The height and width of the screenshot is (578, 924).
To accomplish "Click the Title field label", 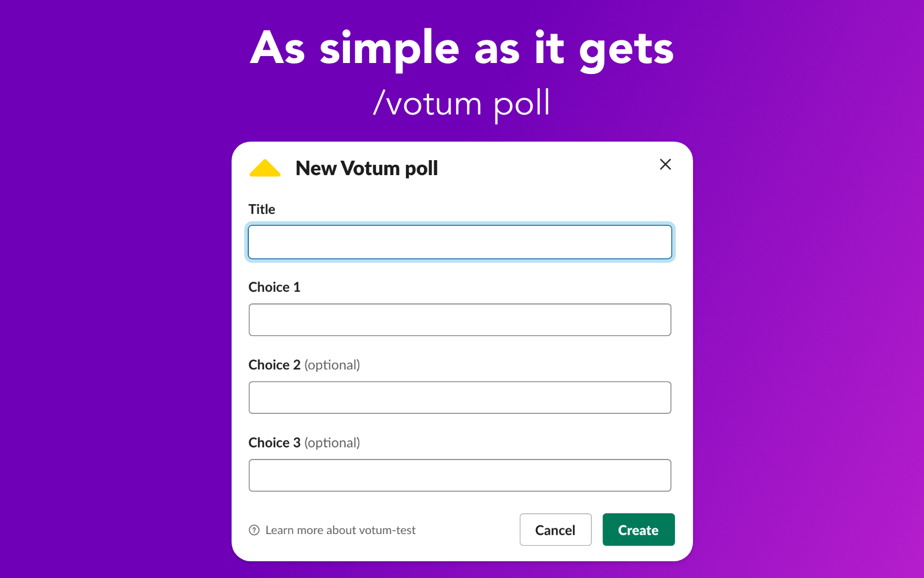I will [261, 209].
